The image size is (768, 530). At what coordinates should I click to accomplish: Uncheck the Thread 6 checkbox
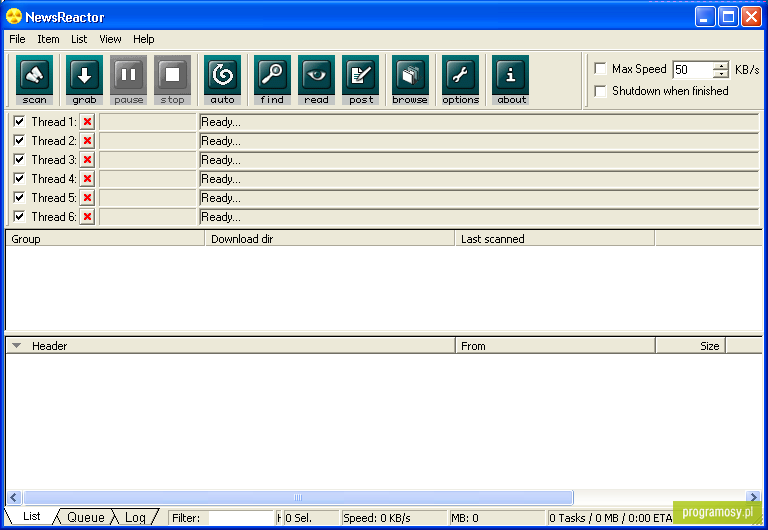19,216
